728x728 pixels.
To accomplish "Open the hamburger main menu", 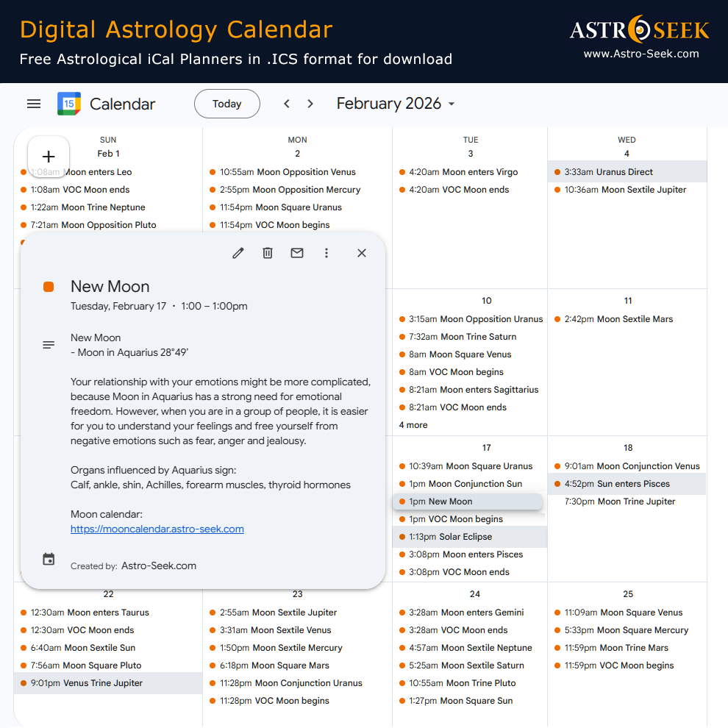I will click(x=34, y=104).
